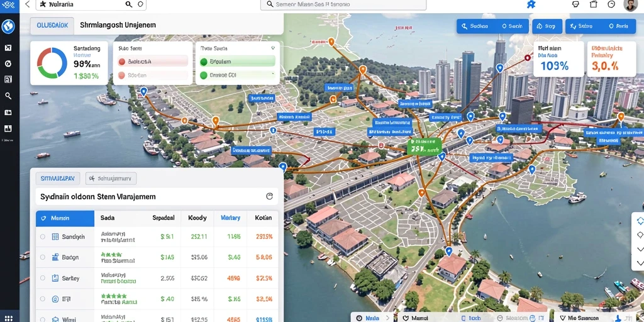Expand the Dreice COI dropdown item

tap(237, 75)
